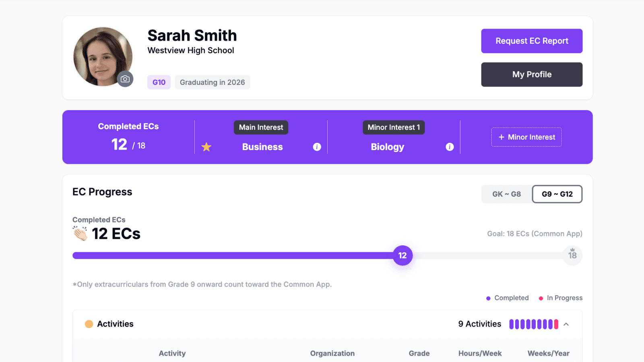Screen dimensions: 644x362
Task: Select the G9 ~ G12 view toggle
Action: point(557,194)
